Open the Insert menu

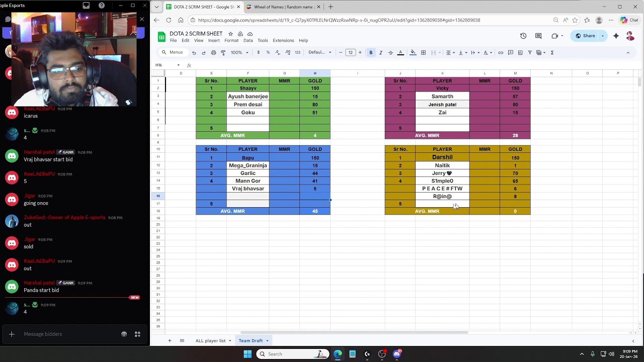pos(214,41)
